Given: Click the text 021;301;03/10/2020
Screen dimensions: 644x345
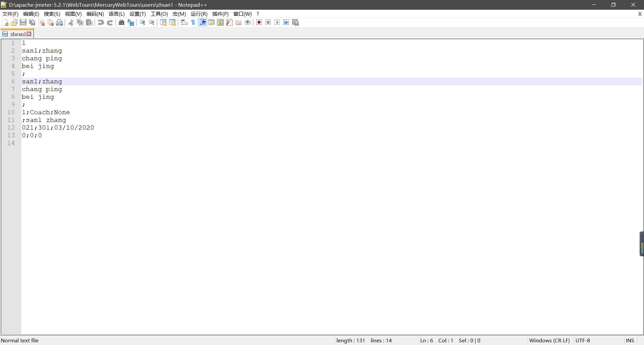Looking at the screenshot, I should [58, 128].
